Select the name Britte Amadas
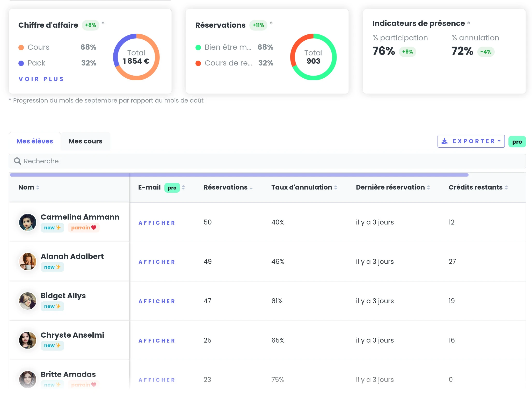 click(68, 374)
